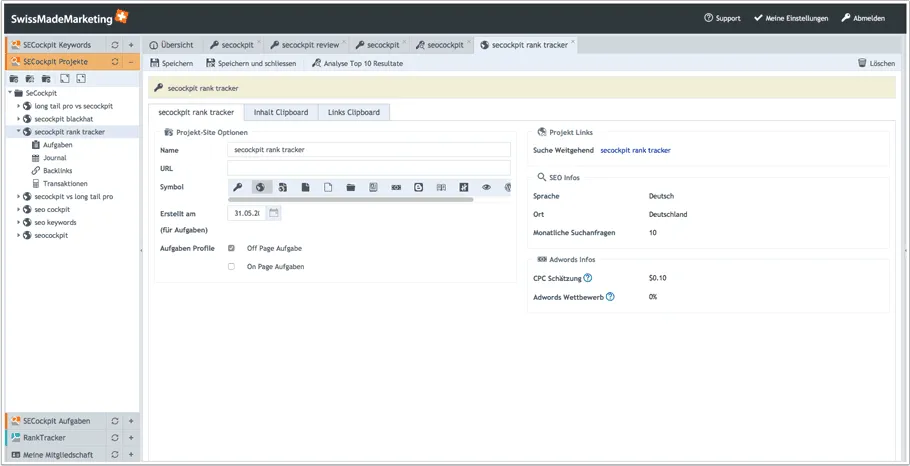Image resolution: width=910 pixels, height=466 pixels.
Task: Choose the eye symbol icon
Action: pyautogui.click(x=487, y=187)
